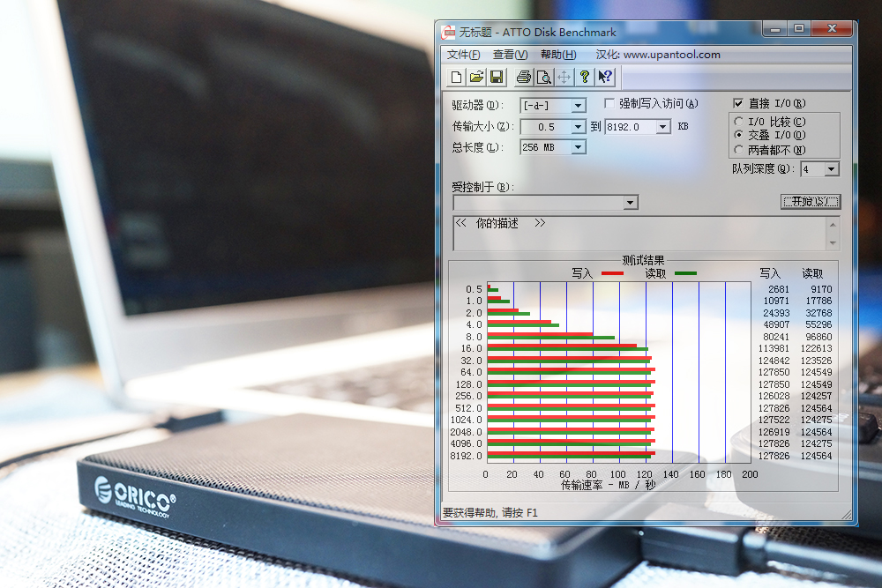Viewport: 882px width, 588px height.
Task: Open the 传输大小 minimum size dropdown
Action: (x=579, y=127)
